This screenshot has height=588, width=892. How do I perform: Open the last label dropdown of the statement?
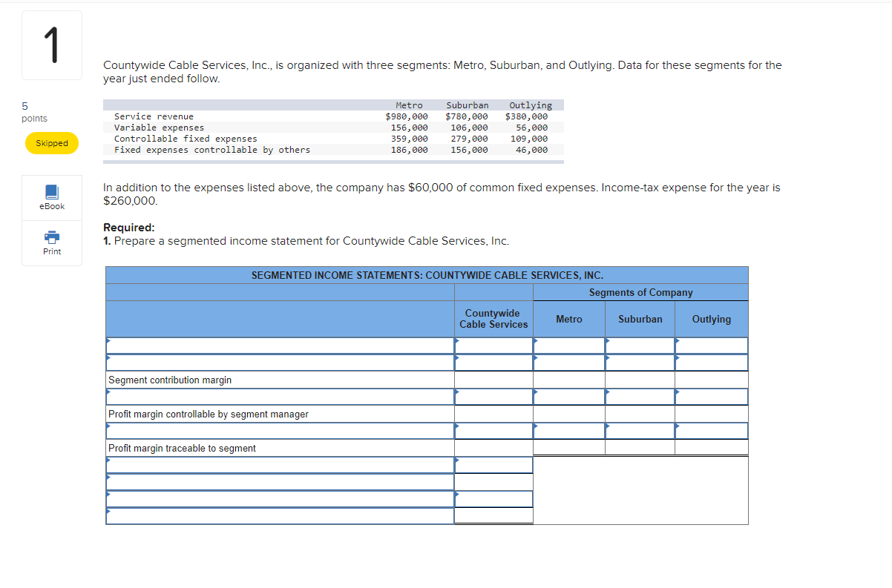280,516
